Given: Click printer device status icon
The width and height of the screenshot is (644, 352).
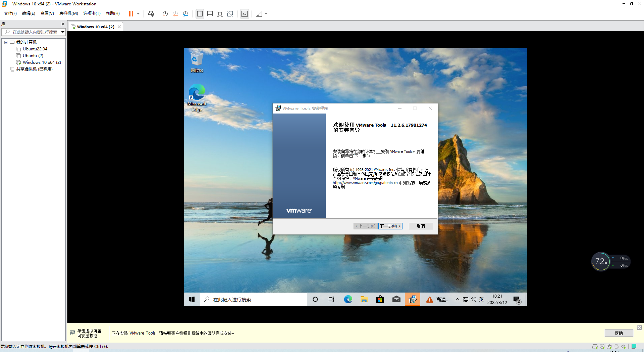Looking at the screenshot, I should (x=616, y=347).
